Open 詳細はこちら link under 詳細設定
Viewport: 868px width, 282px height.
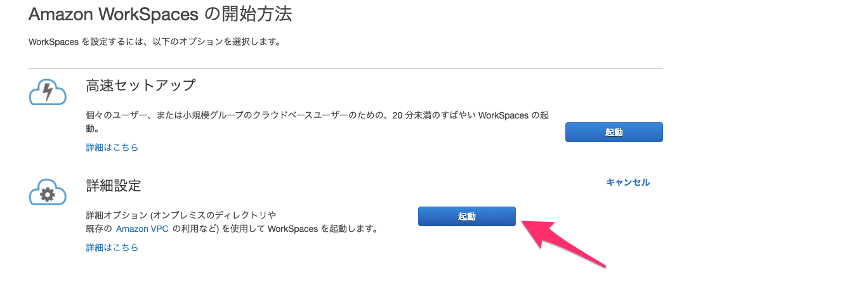click(x=112, y=248)
